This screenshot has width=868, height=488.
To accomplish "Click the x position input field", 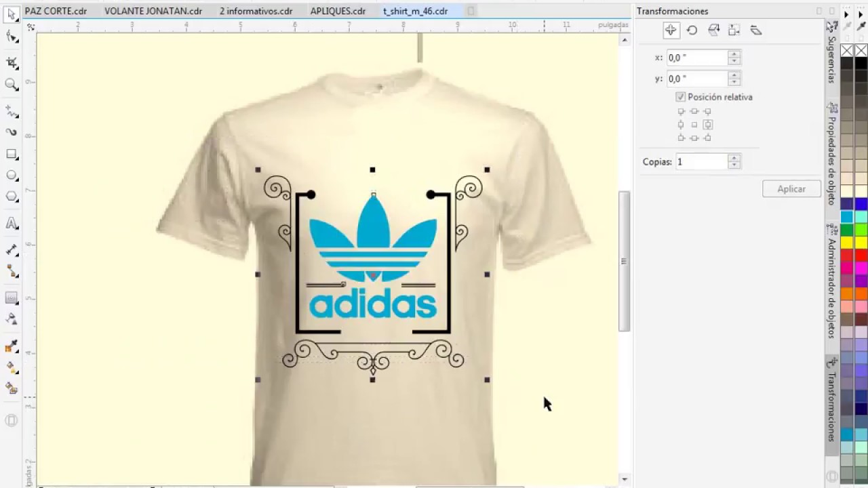I will click(697, 58).
